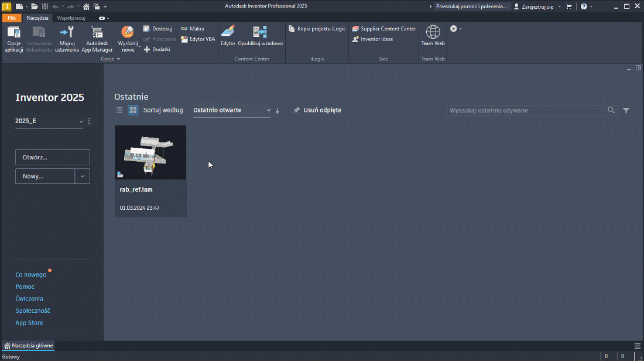
Task: Open the 2025_E project dropdown
Action: coord(49,121)
